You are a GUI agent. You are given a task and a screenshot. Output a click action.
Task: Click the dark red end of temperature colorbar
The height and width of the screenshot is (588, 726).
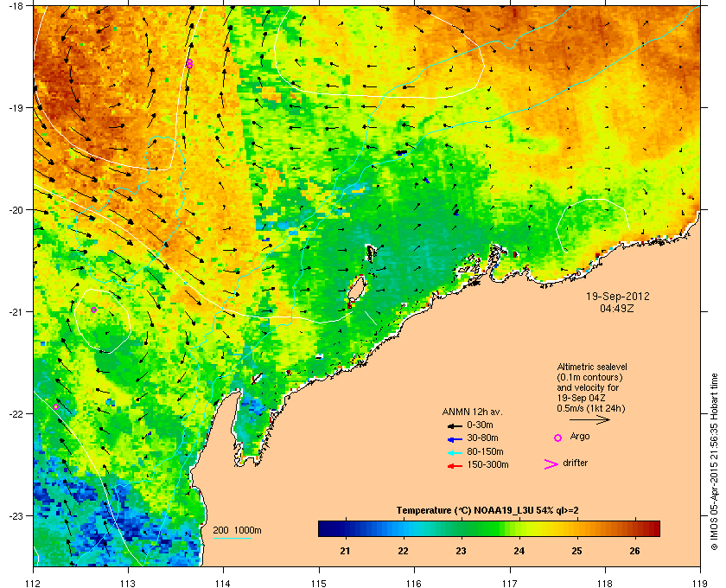[x=655, y=528]
